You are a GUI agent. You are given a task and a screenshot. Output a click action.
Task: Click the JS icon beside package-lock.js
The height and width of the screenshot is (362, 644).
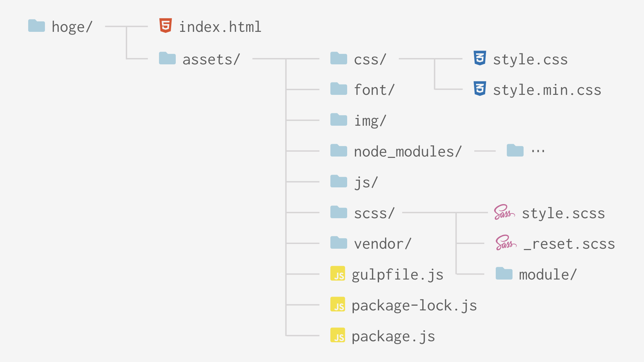(x=337, y=304)
